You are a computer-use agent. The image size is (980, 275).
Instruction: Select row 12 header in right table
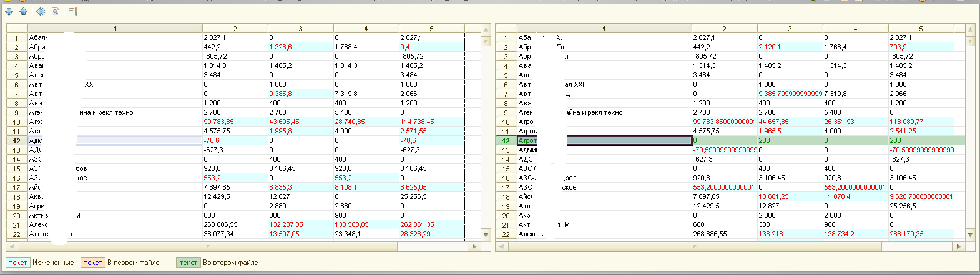tap(506, 141)
